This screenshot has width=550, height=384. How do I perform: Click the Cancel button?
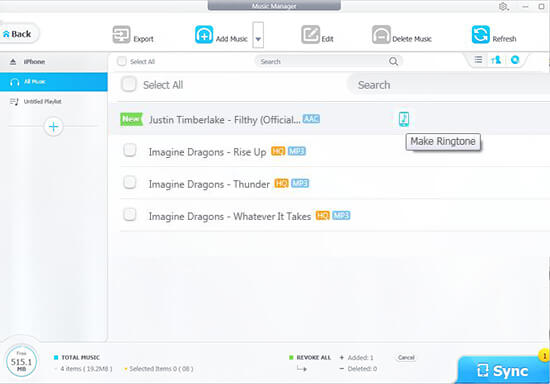(406, 358)
